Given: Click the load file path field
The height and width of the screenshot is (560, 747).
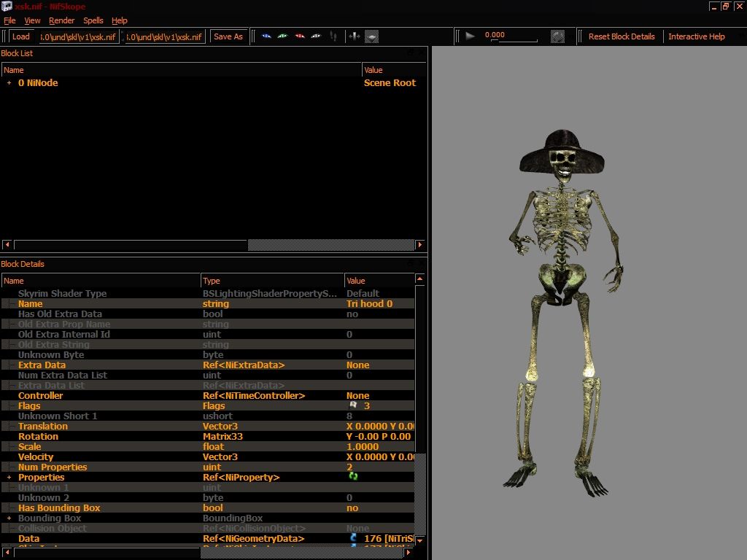Looking at the screenshot, I should point(79,37).
